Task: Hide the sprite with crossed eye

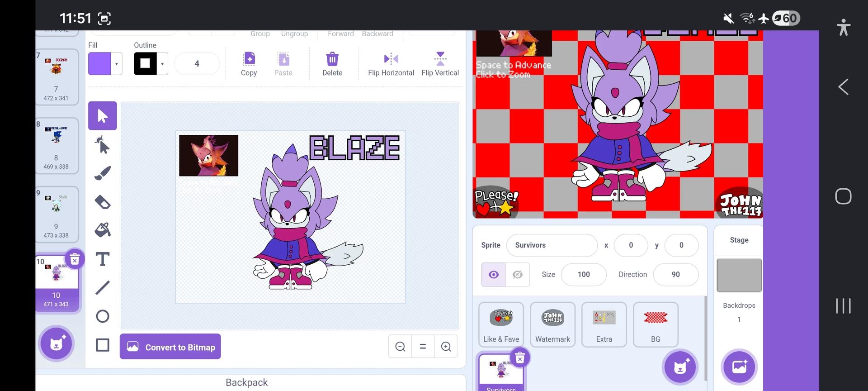Action: coord(518,275)
